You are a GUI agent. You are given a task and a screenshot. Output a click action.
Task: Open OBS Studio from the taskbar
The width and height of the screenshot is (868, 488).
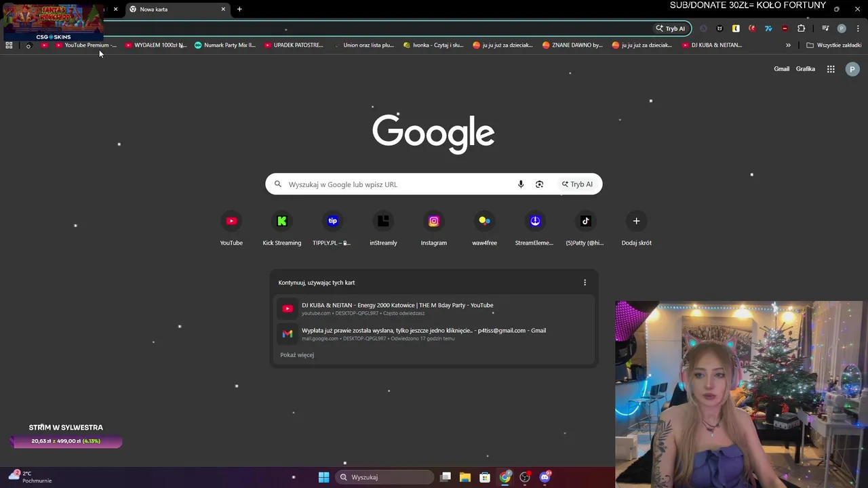[524, 477]
